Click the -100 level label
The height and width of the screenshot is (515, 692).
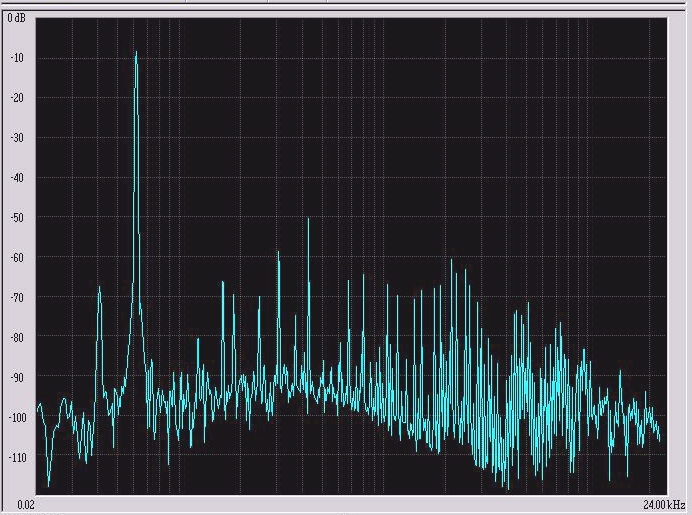tap(17, 417)
